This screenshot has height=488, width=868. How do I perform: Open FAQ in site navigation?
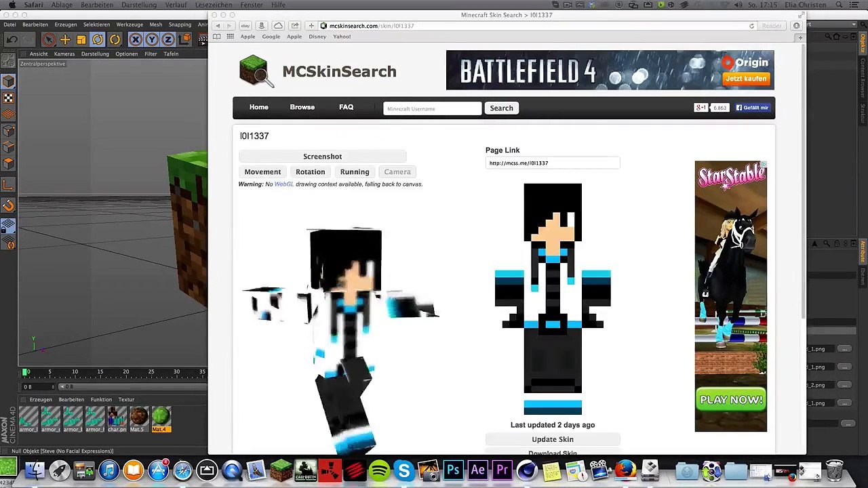(x=346, y=107)
